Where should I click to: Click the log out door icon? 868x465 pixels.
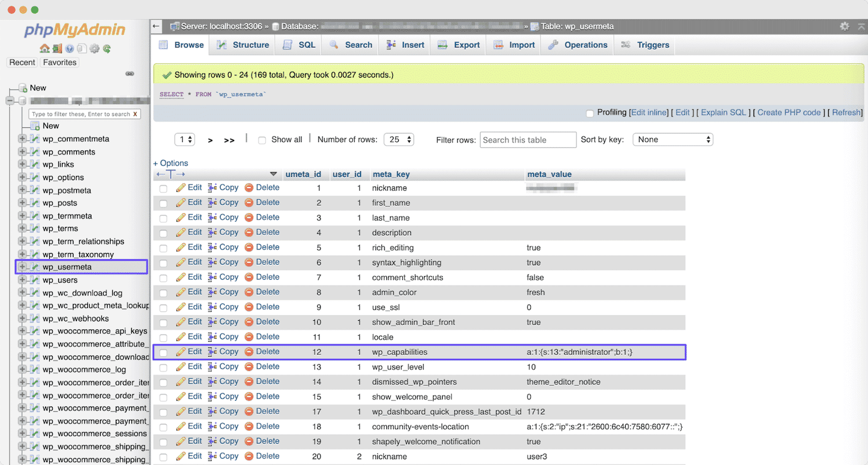click(57, 49)
